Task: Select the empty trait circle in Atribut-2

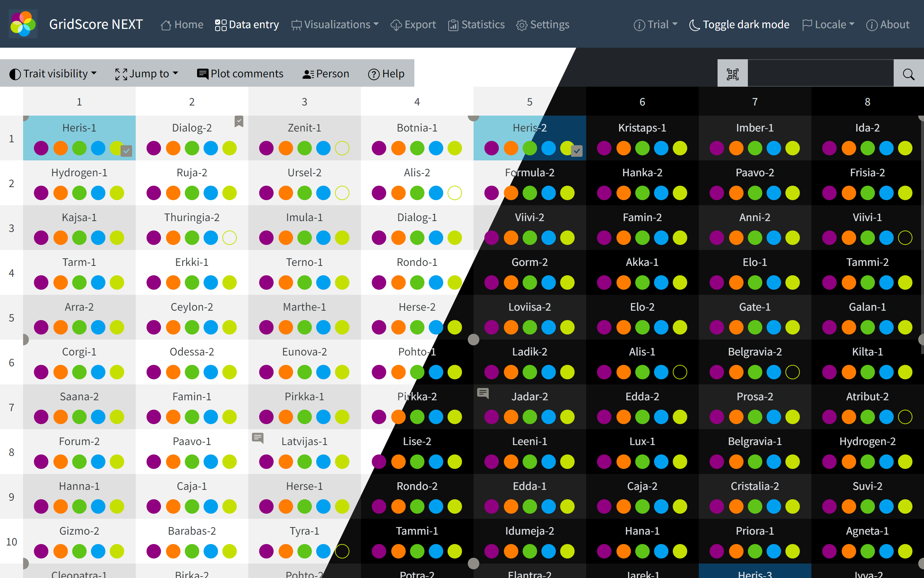Action: click(905, 417)
